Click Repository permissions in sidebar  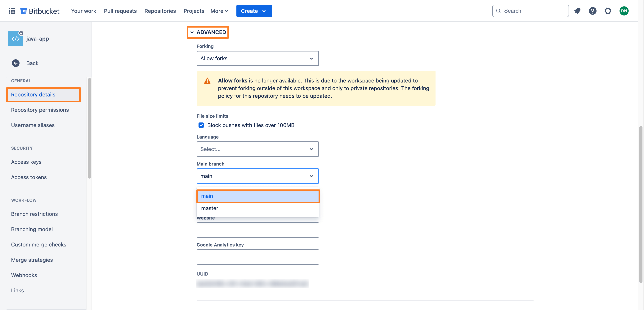click(x=40, y=110)
